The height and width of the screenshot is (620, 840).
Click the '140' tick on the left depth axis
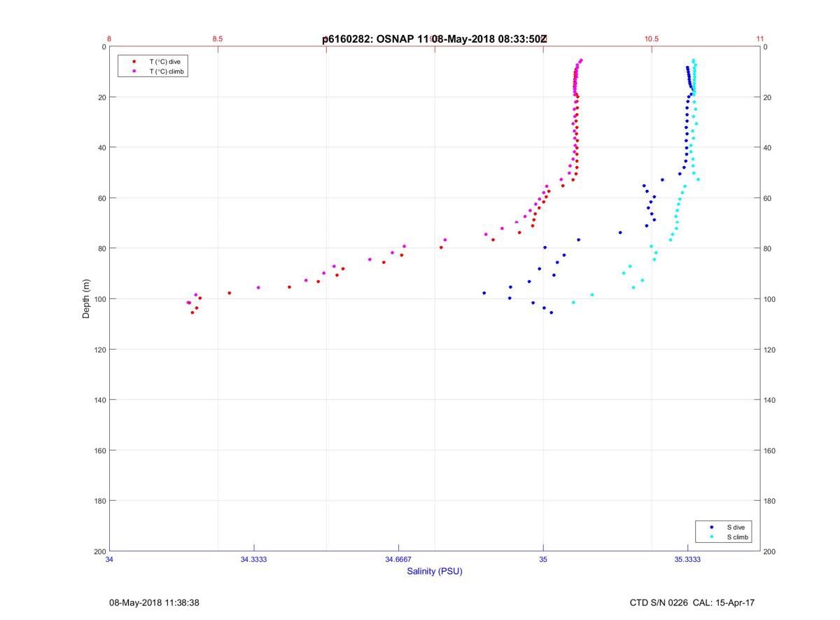pyautogui.click(x=99, y=400)
